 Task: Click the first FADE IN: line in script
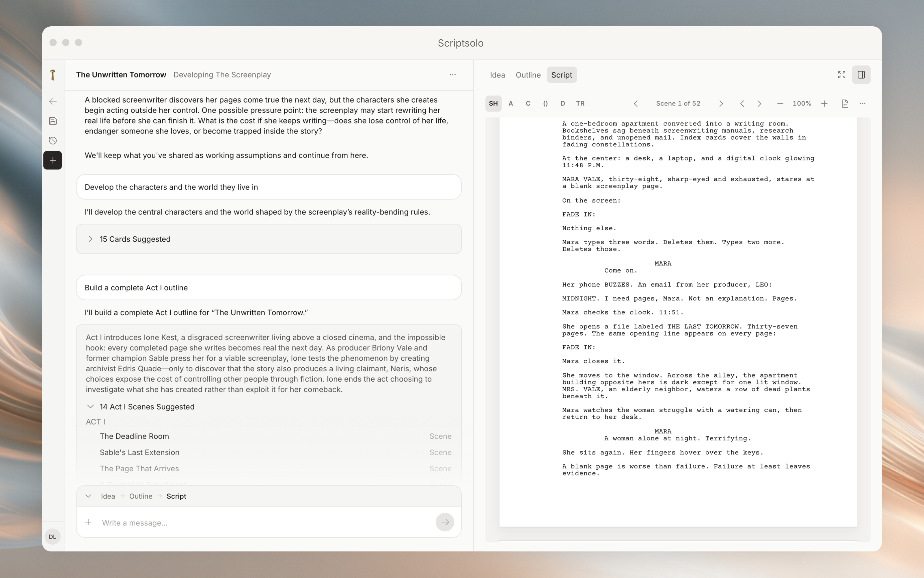click(x=579, y=214)
